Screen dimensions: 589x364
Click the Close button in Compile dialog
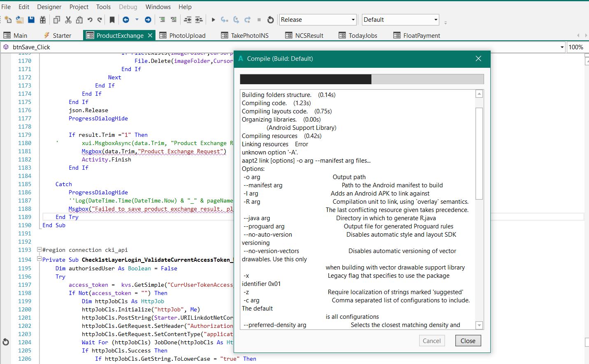tap(468, 341)
